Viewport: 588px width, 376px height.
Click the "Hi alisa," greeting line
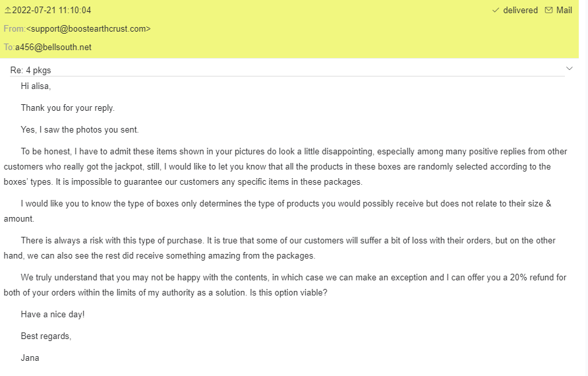[36, 86]
